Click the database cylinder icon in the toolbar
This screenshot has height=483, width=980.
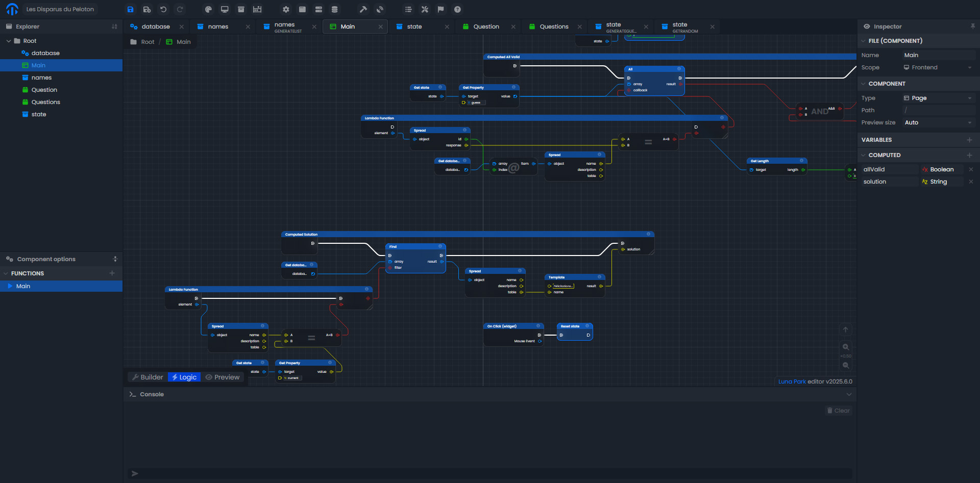(x=335, y=9)
